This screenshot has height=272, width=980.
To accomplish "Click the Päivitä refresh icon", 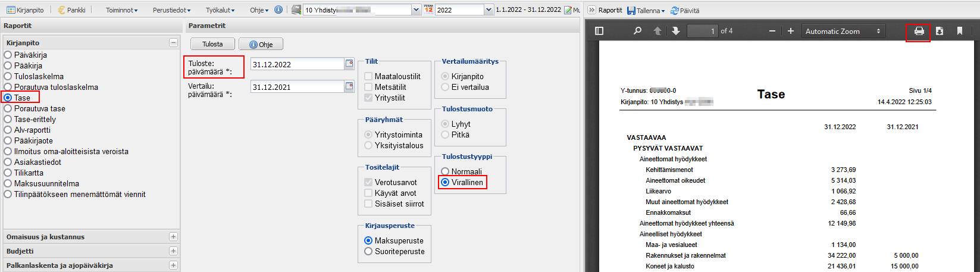I will point(675,11).
